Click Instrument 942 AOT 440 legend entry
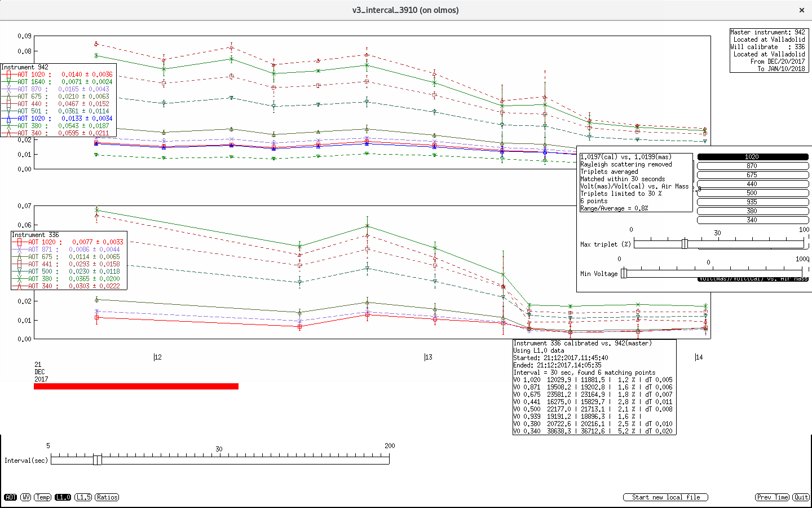 tap(58, 104)
